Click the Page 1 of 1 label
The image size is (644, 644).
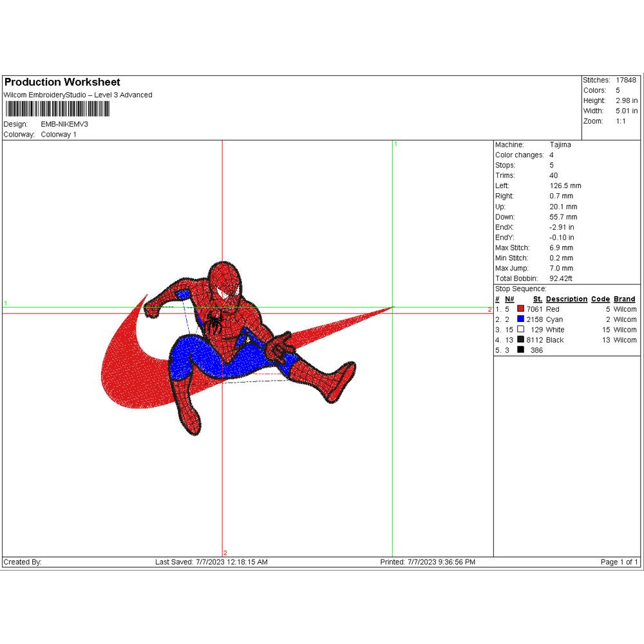[619, 562]
